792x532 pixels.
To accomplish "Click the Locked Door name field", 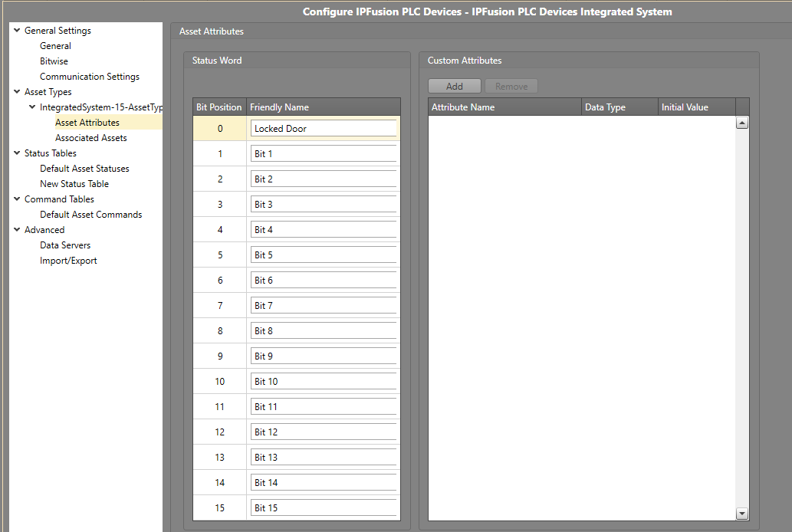I will pos(323,129).
